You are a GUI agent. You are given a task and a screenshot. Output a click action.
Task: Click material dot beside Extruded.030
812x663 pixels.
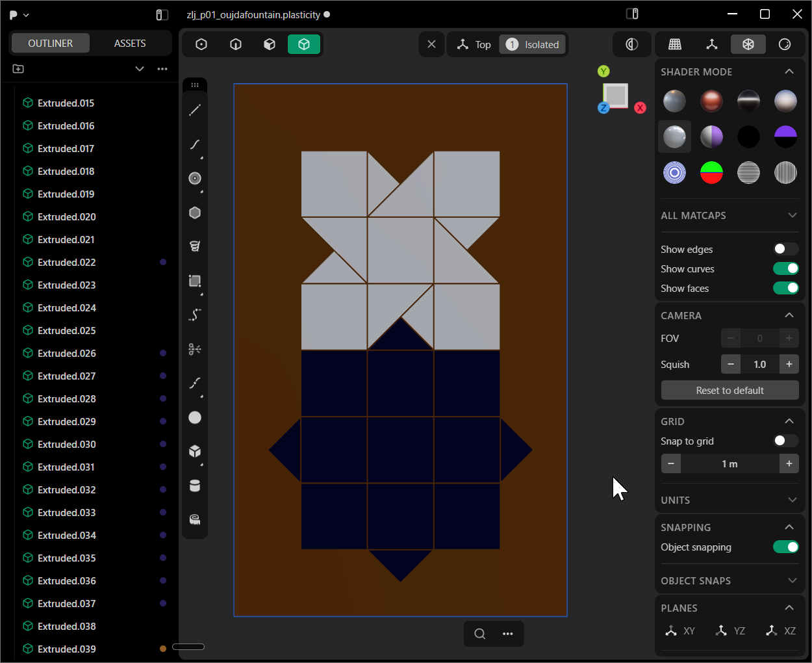[x=163, y=444]
